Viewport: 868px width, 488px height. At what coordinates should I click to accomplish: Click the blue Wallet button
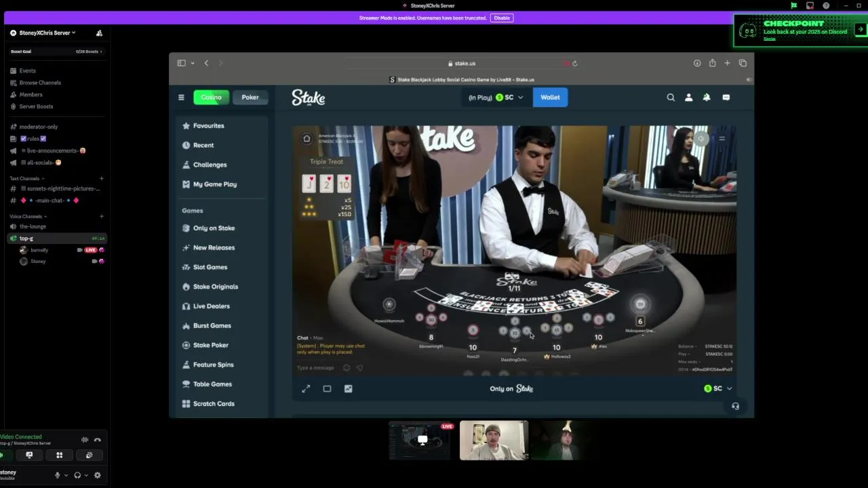(550, 98)
